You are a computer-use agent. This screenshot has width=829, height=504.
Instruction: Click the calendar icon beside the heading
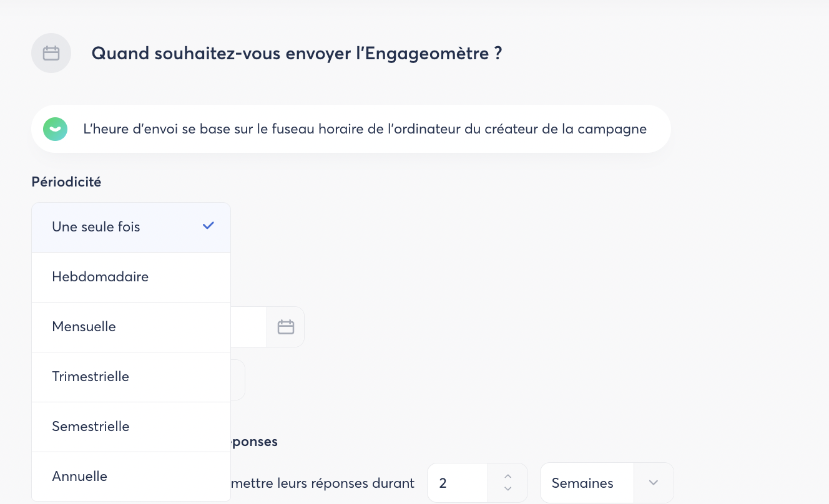[51, 53]
